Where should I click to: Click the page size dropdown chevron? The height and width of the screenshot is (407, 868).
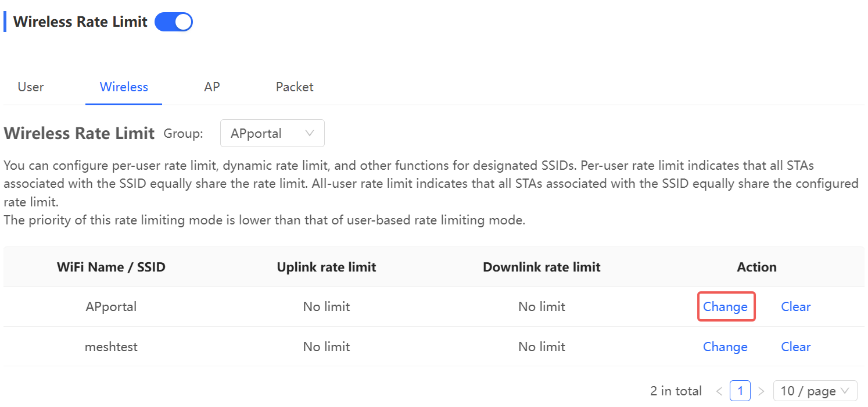(x=845, y=391)
